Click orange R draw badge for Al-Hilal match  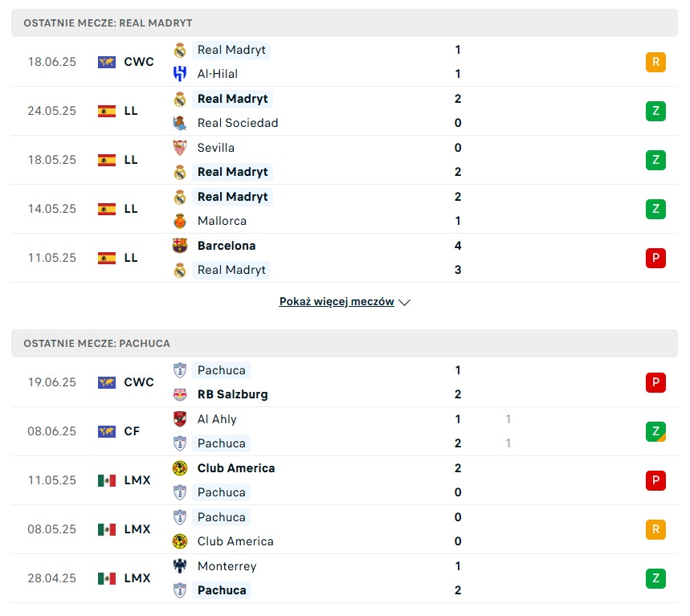point(655,62)
